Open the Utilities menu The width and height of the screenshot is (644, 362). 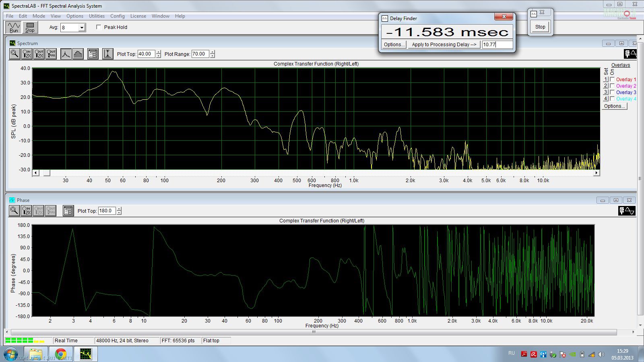pyautogui.click(x=97, y=16)
